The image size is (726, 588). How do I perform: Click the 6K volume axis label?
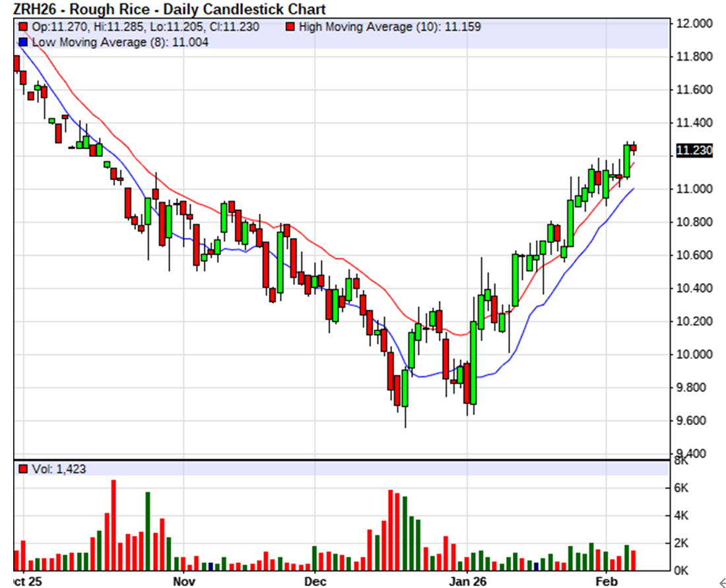[681, 487]
